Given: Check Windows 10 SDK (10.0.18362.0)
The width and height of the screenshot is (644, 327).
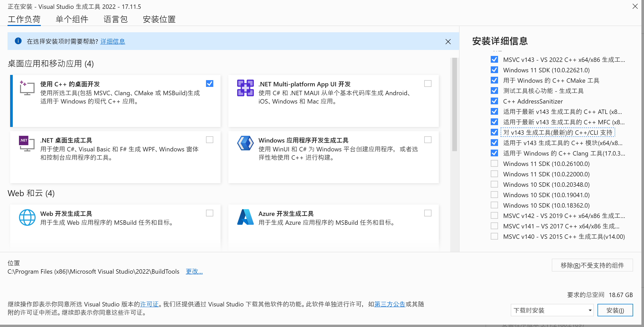Looking at the screenshot, I should point(494,205).
